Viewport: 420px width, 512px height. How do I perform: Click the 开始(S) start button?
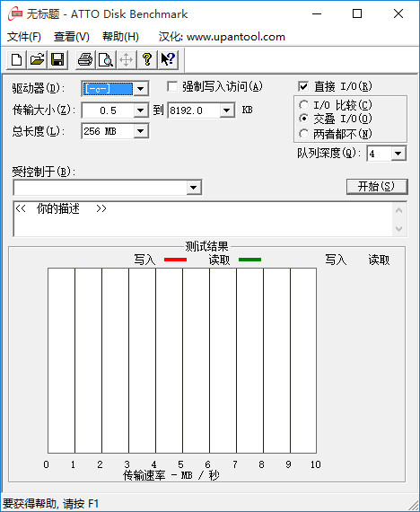(377, 187)
